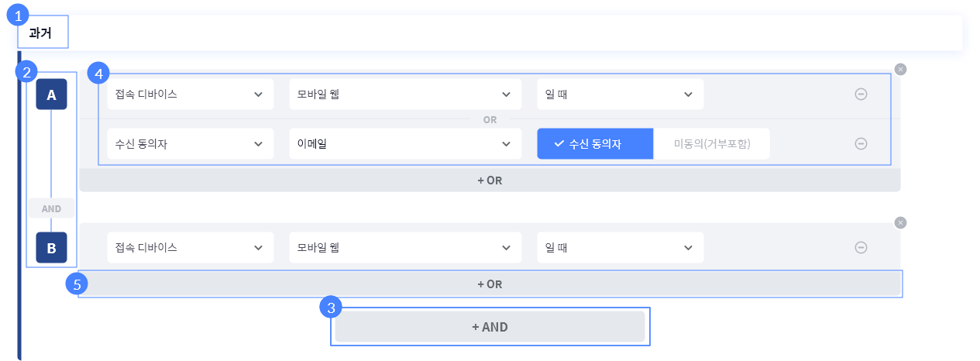Image resolution: width=980 pixels, height=361 pixels.
Task: Open 수신 동의자 condition type dropdown
Action: click(190, 143)
